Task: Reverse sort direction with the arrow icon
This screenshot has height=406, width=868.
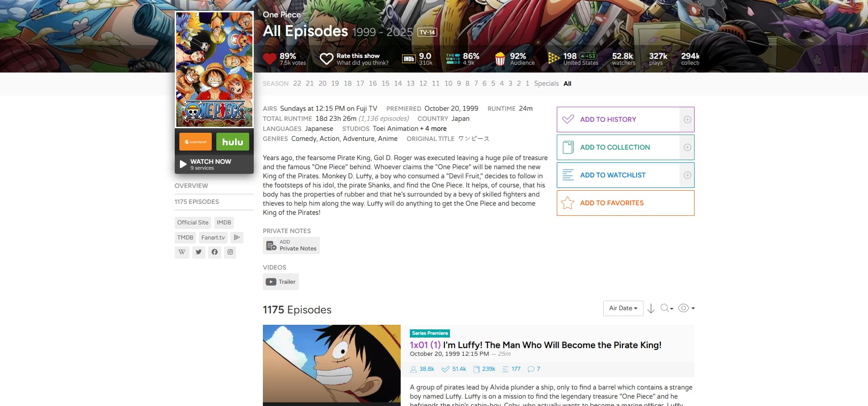Action: pos(651,308)
